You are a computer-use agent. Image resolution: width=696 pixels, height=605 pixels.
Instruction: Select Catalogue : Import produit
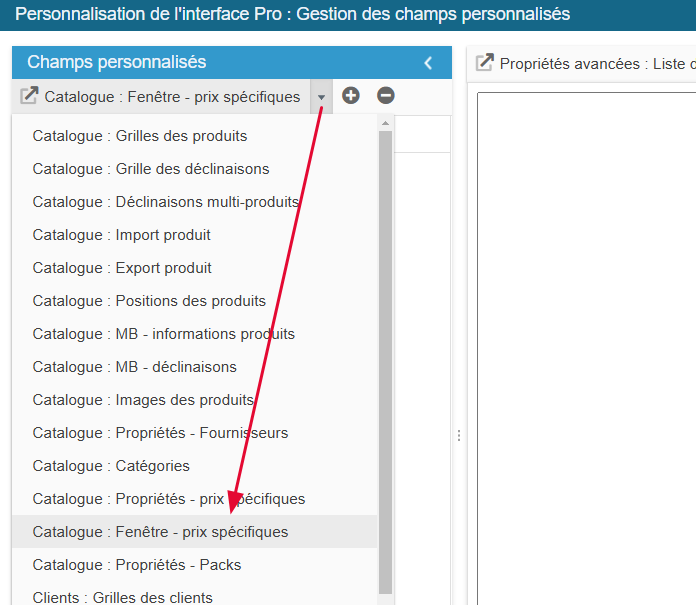click(122, 235)
